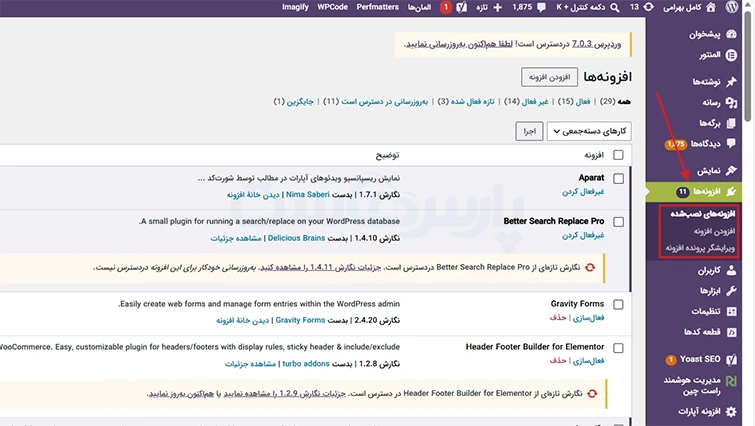Open the Yoast icon in admin bar
Screen dimensions: 755x426
point(461,8)
